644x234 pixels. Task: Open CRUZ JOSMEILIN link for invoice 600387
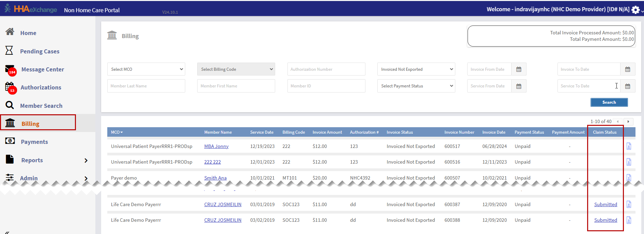click(223, 204)
